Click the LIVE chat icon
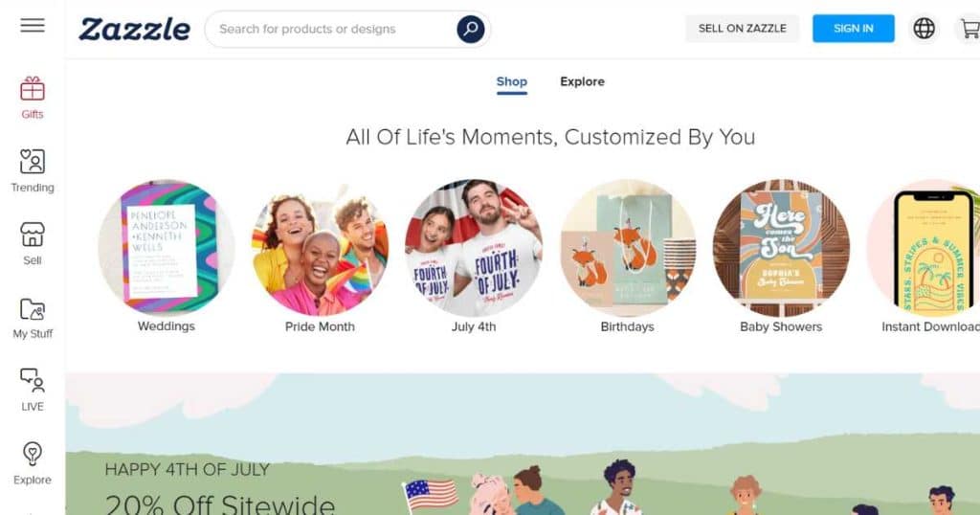 click(x=33, y=380)
